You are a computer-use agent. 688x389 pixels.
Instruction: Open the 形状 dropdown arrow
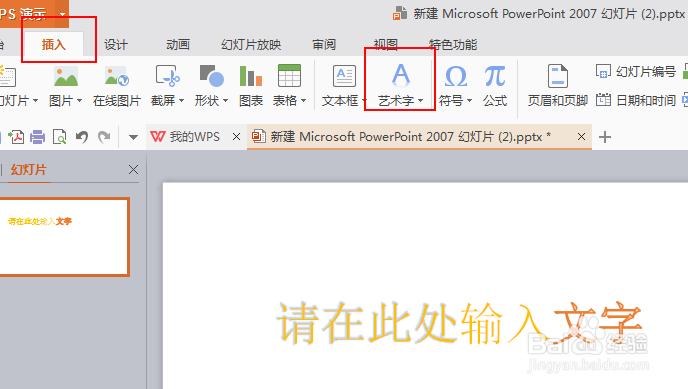point(226,101)
